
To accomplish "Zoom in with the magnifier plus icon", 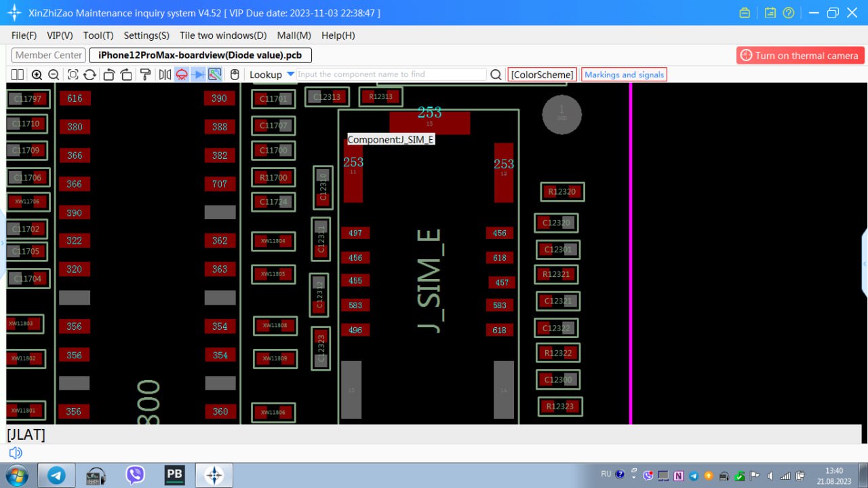I will point(37,75).
